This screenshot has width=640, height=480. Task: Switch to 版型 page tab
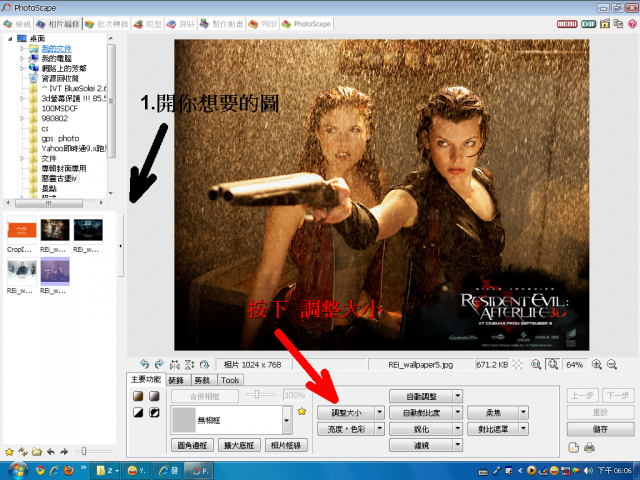pos(148,24)
